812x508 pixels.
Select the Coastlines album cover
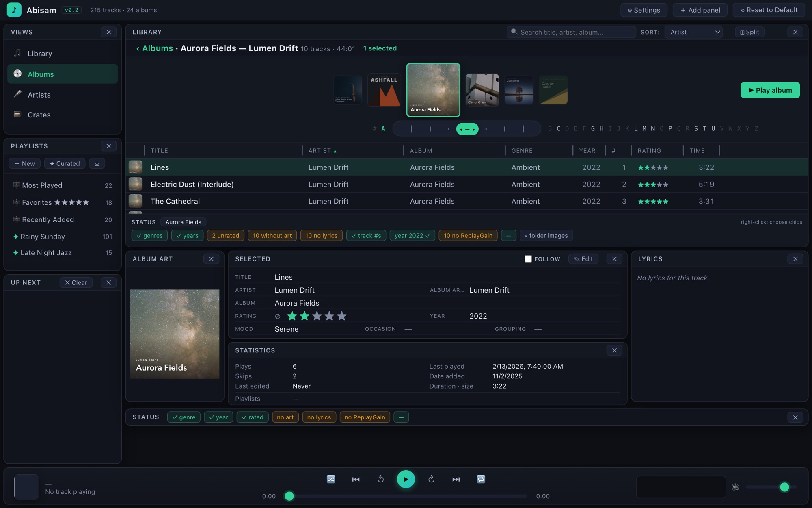coord(519,90)
